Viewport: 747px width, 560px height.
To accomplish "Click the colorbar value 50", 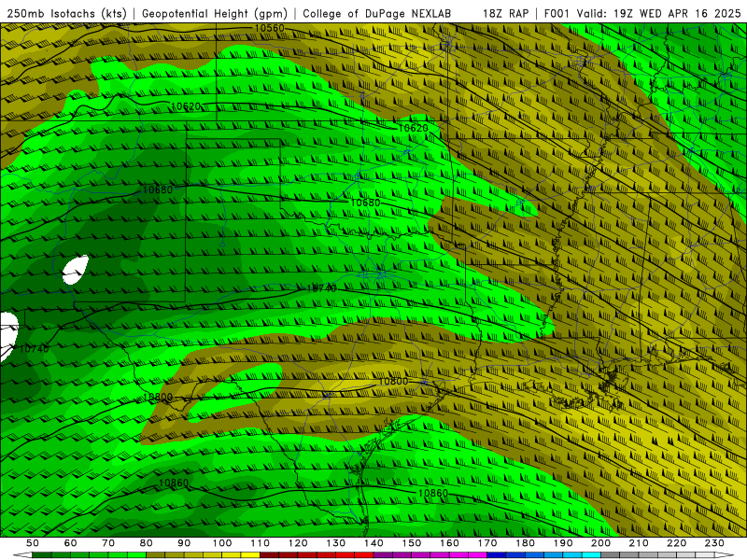I will 33,543.
